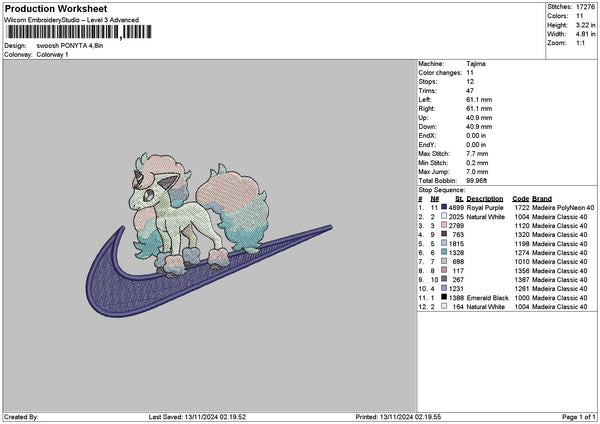Click the Stops value '12'

[470, 82]
